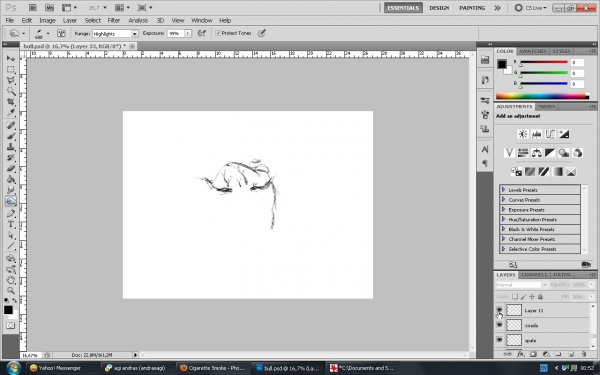600x375 pixels.
Task: Add a Threshold adjustment
Action: click(544, 172)
